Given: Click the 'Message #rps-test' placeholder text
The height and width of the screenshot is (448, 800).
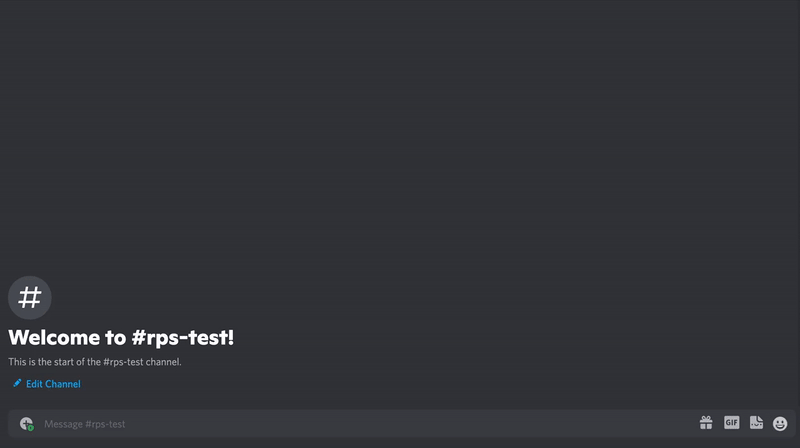Looking at the screenshot, I should 85,424.
